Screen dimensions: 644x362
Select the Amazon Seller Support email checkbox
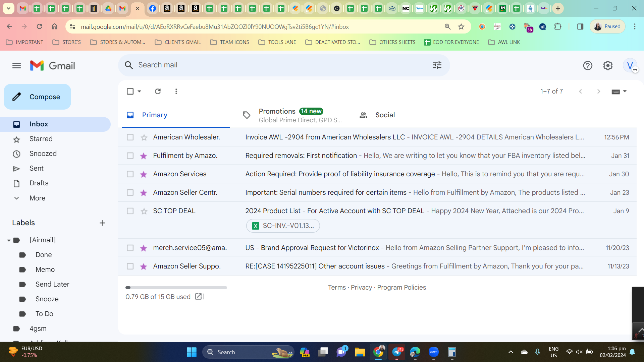pyautogui.click(x=130, y=266)
